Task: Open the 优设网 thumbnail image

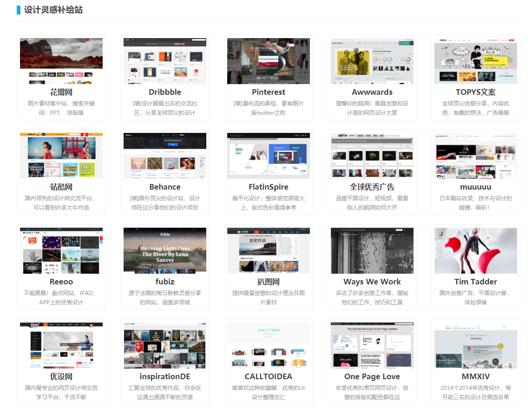Action: click(x=61, y=346)
